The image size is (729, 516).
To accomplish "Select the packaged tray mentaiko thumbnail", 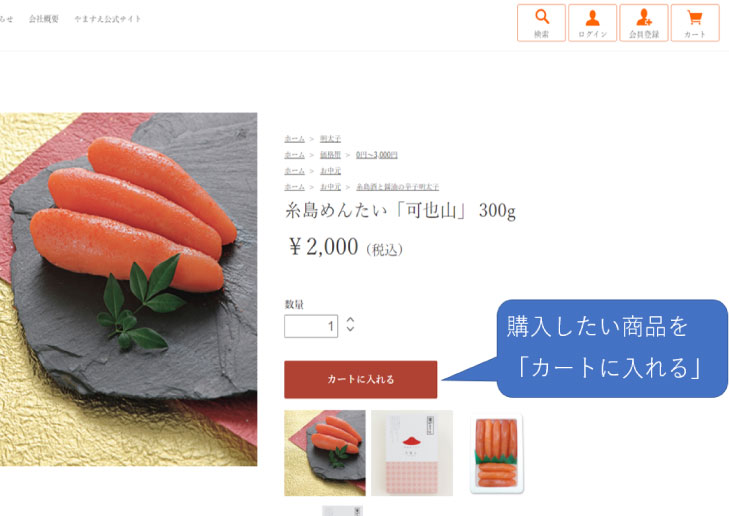I will click(x=497, y=454).
